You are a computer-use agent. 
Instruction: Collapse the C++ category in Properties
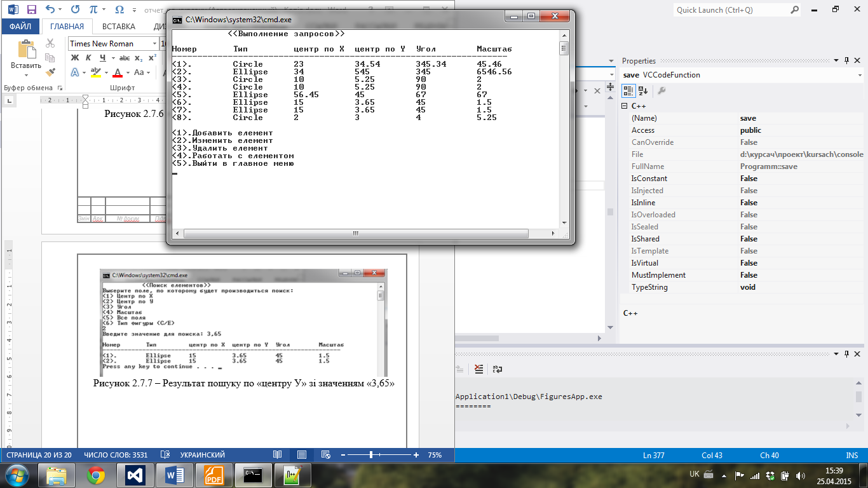click(625, 106)
